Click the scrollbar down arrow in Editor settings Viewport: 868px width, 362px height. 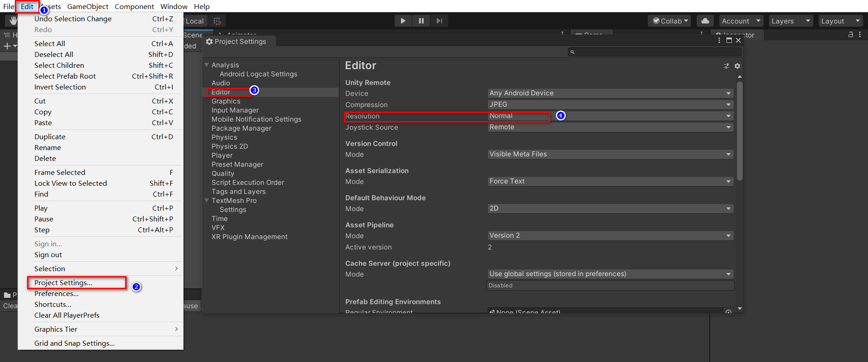(740, 309)
